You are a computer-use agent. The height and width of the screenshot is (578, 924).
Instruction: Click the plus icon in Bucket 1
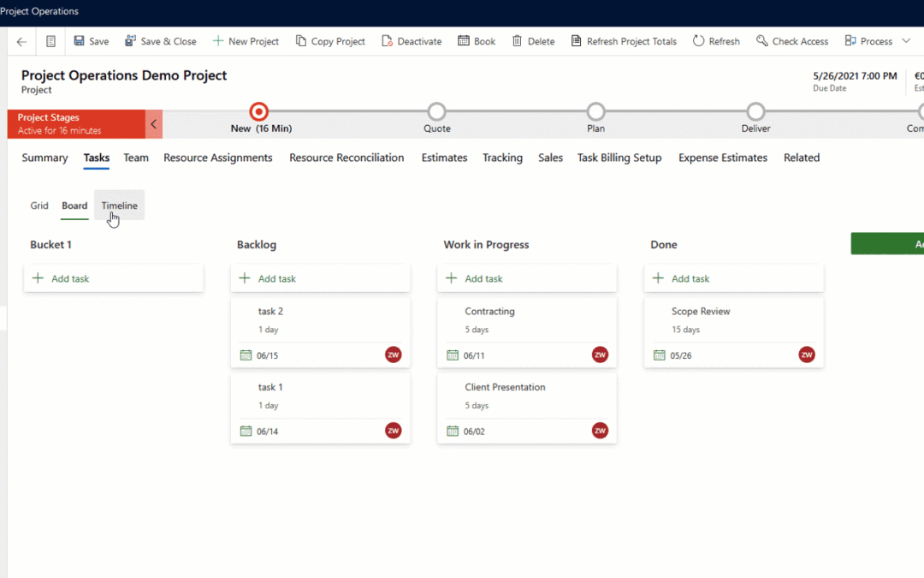pos(38,278)
